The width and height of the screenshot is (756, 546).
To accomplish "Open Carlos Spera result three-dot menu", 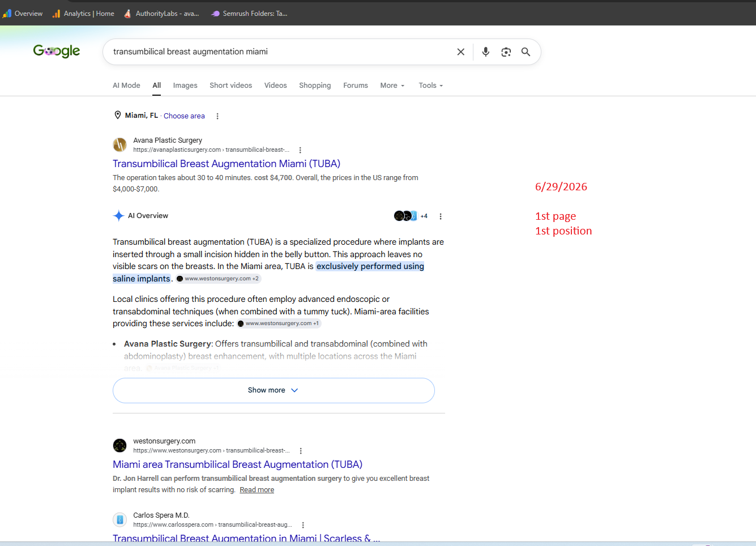I will tap(303, 525).
